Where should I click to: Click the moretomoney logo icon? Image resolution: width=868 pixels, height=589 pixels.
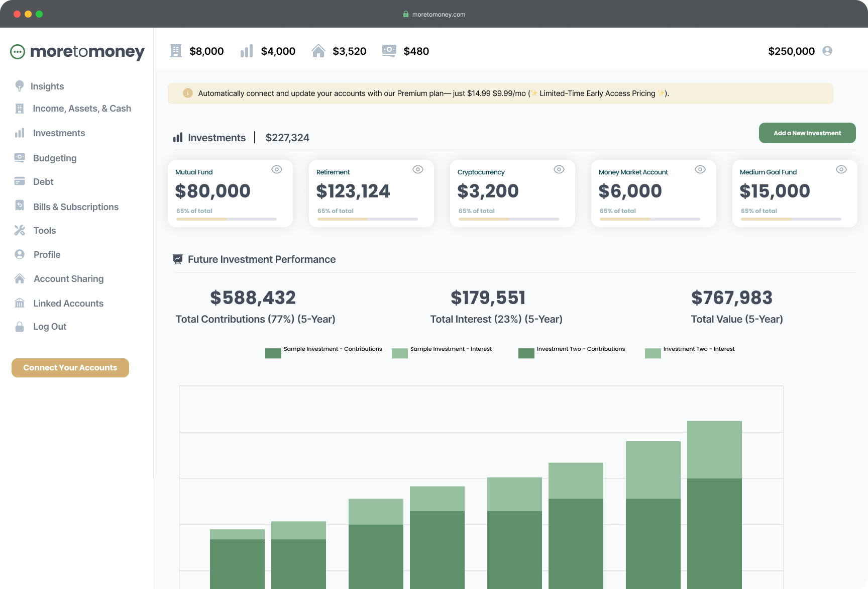tap(18, 52)
